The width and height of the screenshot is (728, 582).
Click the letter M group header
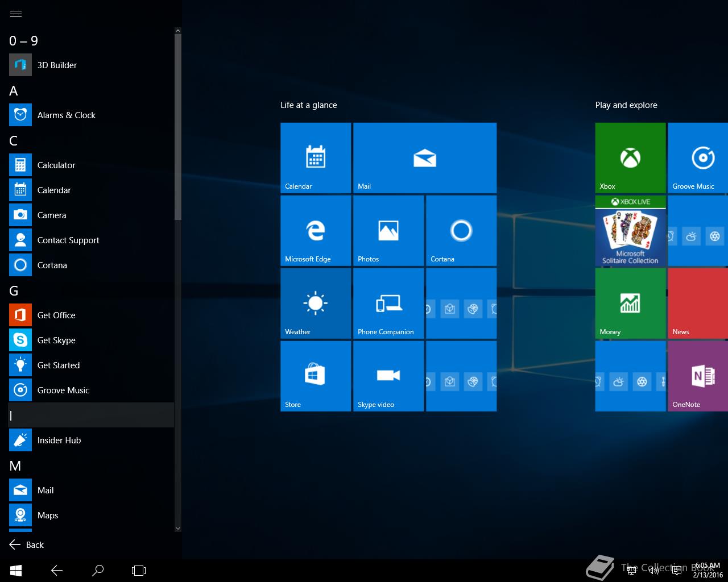click(x=15, y=466)
